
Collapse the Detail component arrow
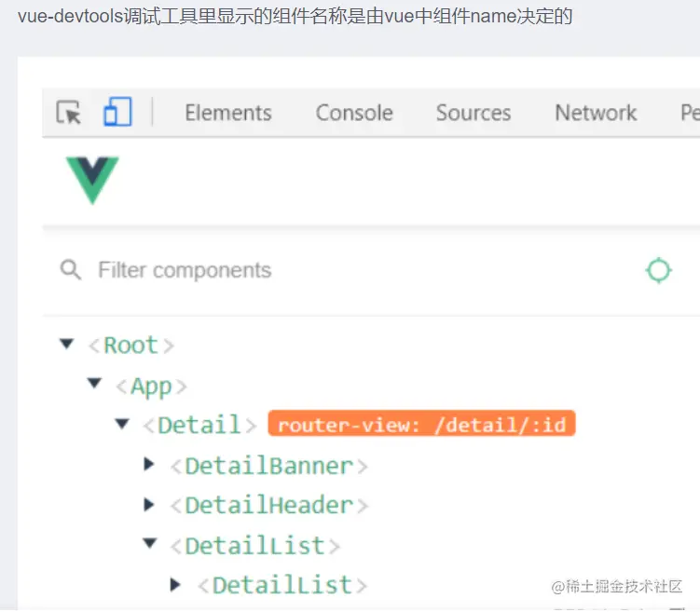pyautogui.click(x=121, y=424)
